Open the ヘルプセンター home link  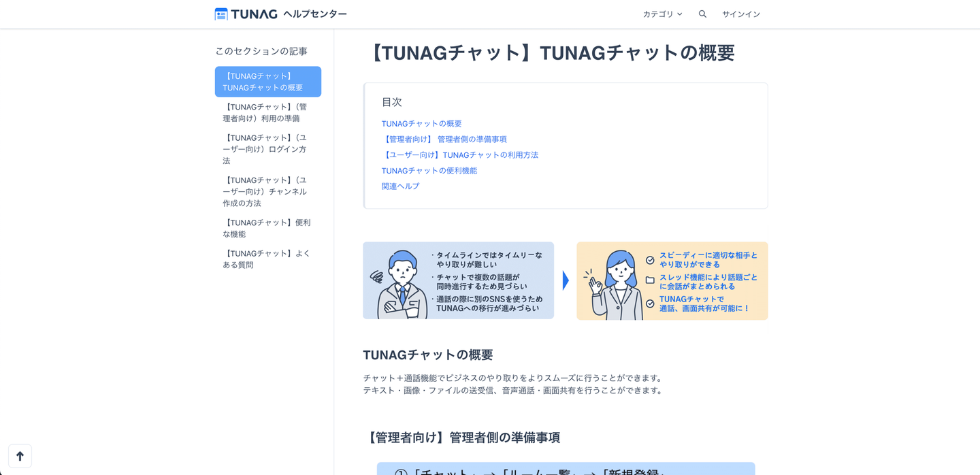pos(315,14)
